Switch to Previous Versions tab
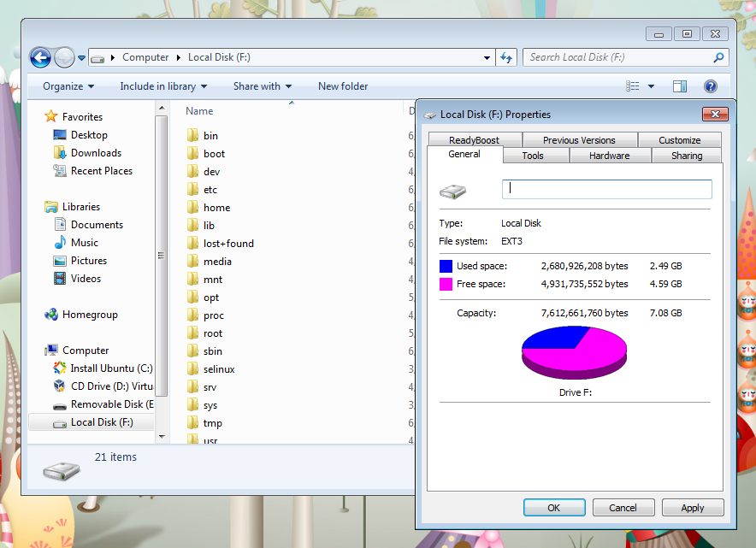 pos(579,139)
